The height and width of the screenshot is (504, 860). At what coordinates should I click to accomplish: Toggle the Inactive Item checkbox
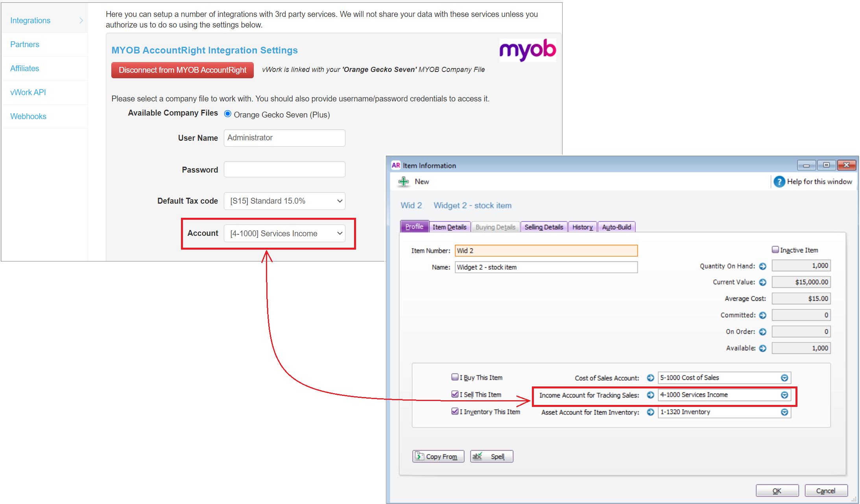click(x=775, y=250)
